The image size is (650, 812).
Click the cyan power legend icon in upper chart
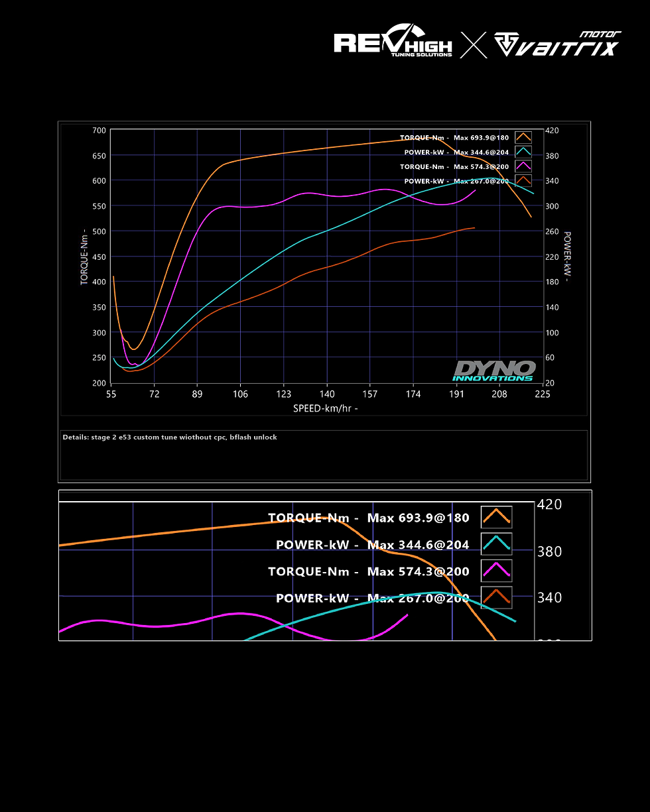523,152
